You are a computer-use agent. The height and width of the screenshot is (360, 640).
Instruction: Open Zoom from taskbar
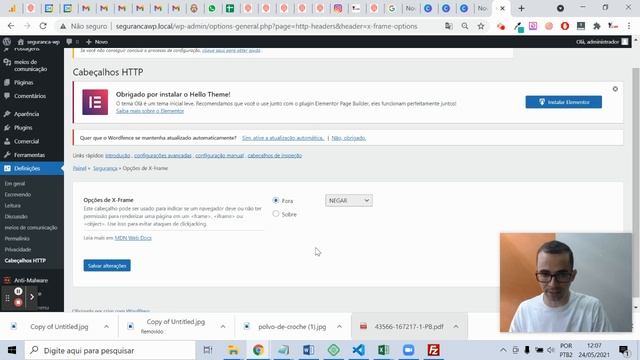click(x=409, y=350)
